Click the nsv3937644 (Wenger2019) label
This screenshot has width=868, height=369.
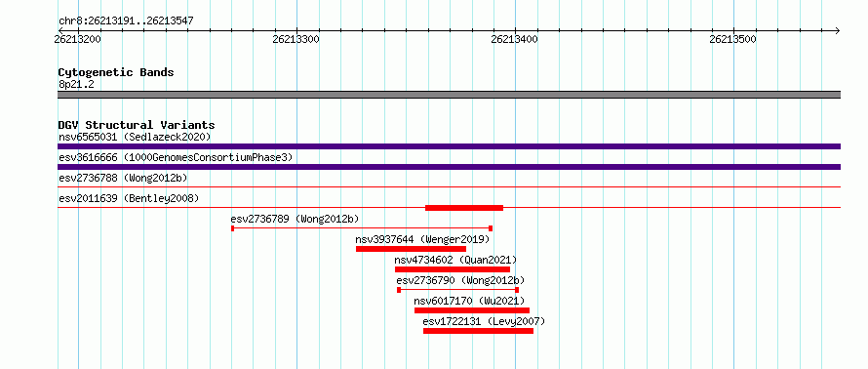click(423, 239)
